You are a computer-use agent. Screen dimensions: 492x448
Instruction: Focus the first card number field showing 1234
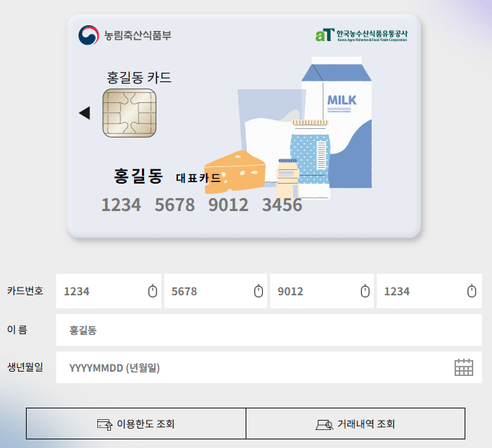click(109, 291)
